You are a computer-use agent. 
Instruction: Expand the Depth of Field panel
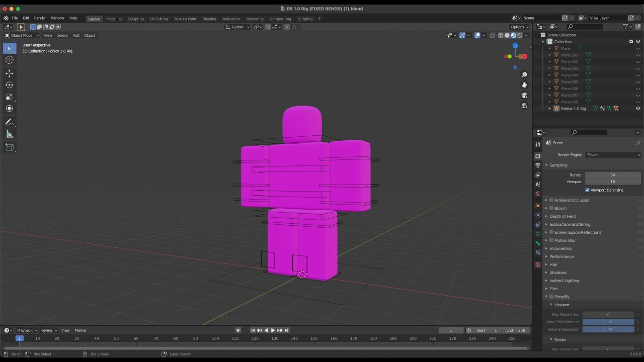pos(562,216)
